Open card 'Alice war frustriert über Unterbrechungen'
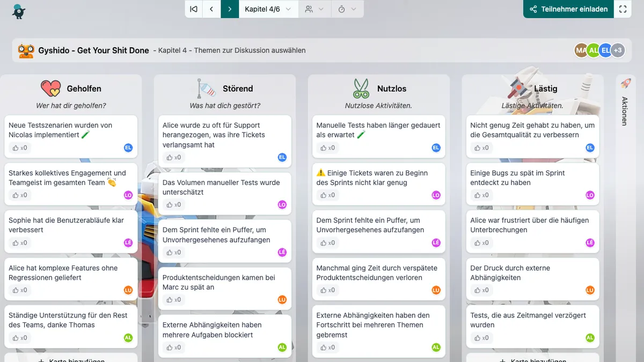 [529, 225]
